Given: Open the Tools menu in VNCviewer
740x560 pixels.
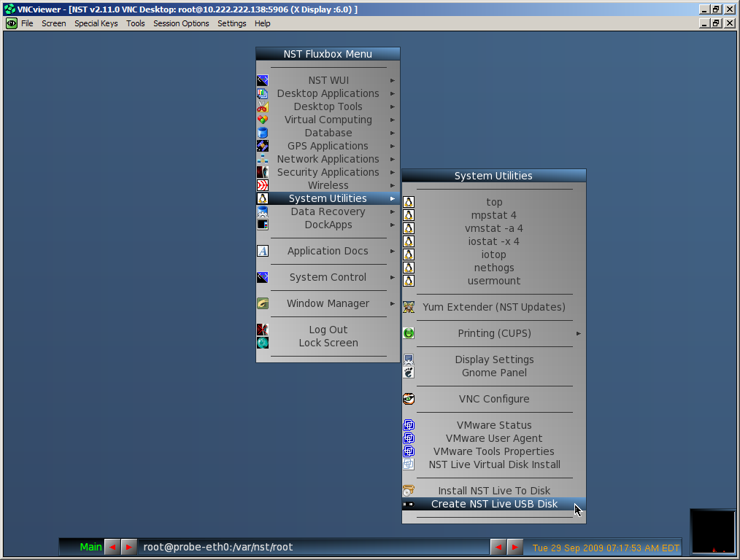Looking at the screenshot, I should [x=134, y=23].
